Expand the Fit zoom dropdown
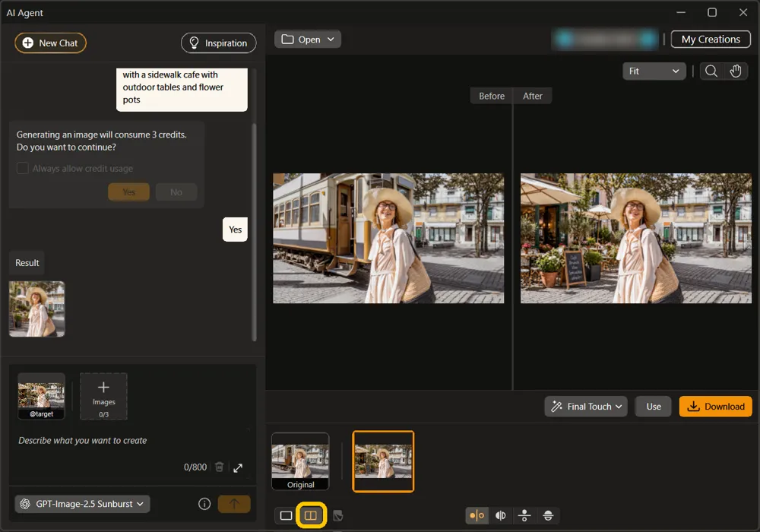This screenshot has width=760, height=532. tap(654, 71)
